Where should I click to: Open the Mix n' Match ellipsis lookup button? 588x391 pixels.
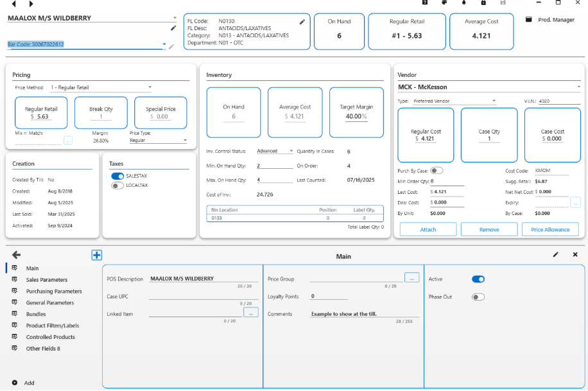[68, 141]
